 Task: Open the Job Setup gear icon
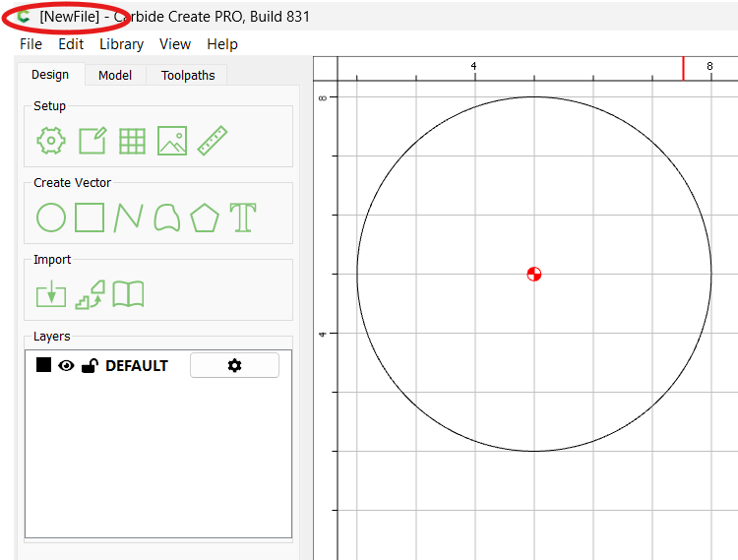click(x=50, y=141)
